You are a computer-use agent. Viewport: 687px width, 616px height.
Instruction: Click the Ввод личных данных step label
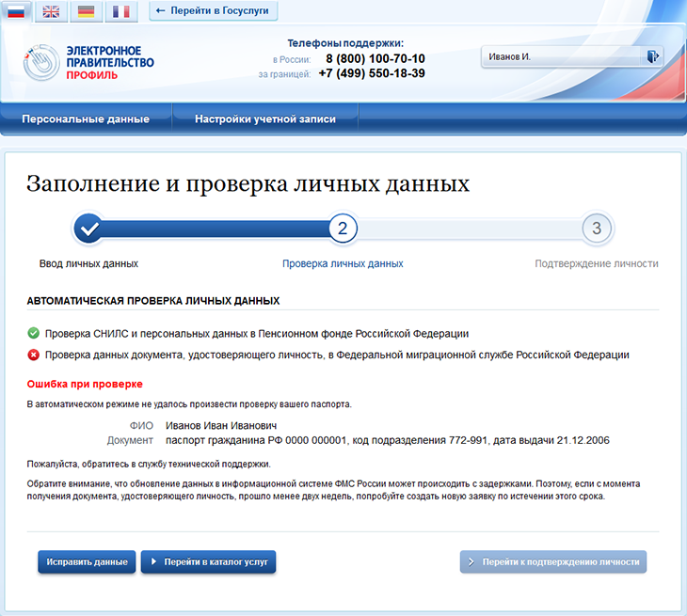pyautogui.click(x=89, y=263)
